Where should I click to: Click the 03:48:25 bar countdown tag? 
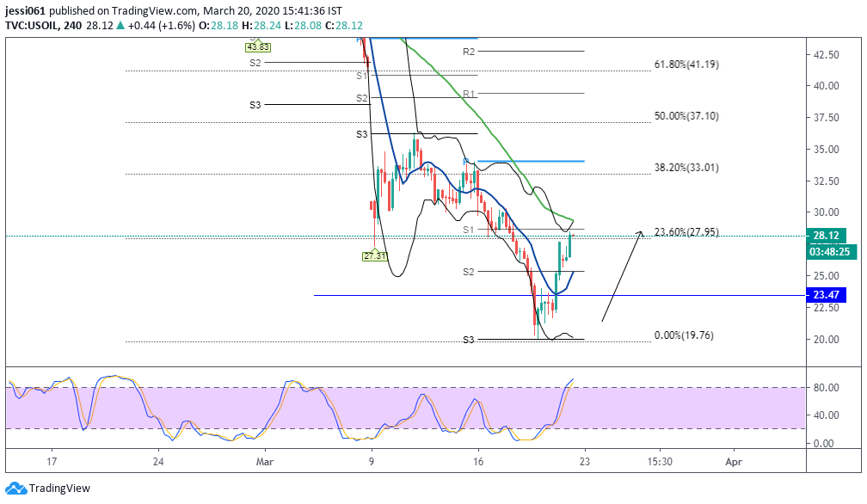click(x=832, y=252)
